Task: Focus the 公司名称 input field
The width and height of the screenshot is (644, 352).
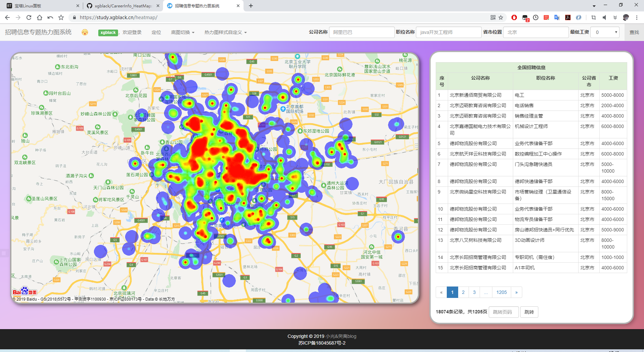Action: (x=362, y=32)
